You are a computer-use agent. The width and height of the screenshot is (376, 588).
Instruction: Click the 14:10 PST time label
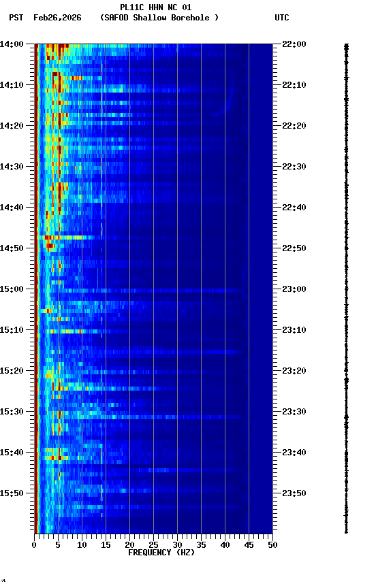click(12, 85)
